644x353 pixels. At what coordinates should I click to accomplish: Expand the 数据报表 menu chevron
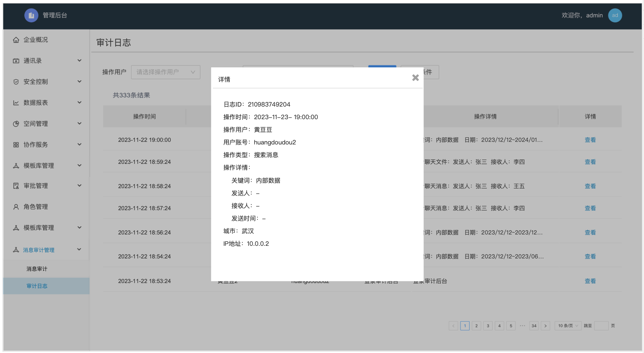[x=79, y=102]
